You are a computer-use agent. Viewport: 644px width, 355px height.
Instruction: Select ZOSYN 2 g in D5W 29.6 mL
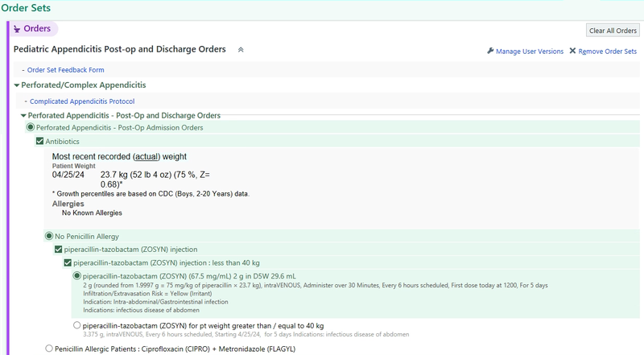(77, 276)
